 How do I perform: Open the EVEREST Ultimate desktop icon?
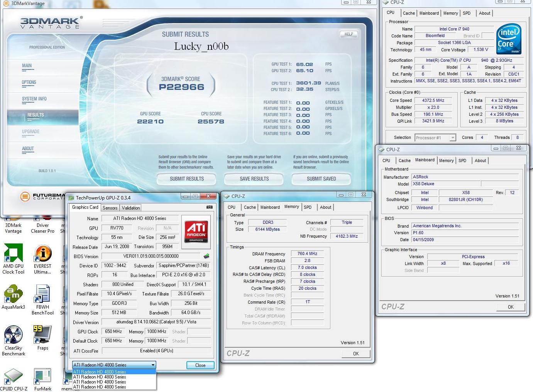tap(42, 259)
